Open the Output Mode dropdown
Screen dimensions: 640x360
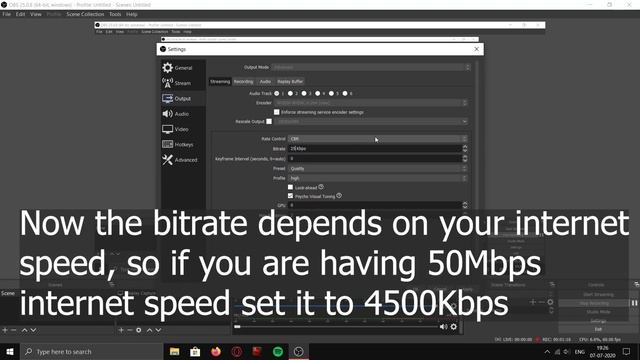pos(371,67)
